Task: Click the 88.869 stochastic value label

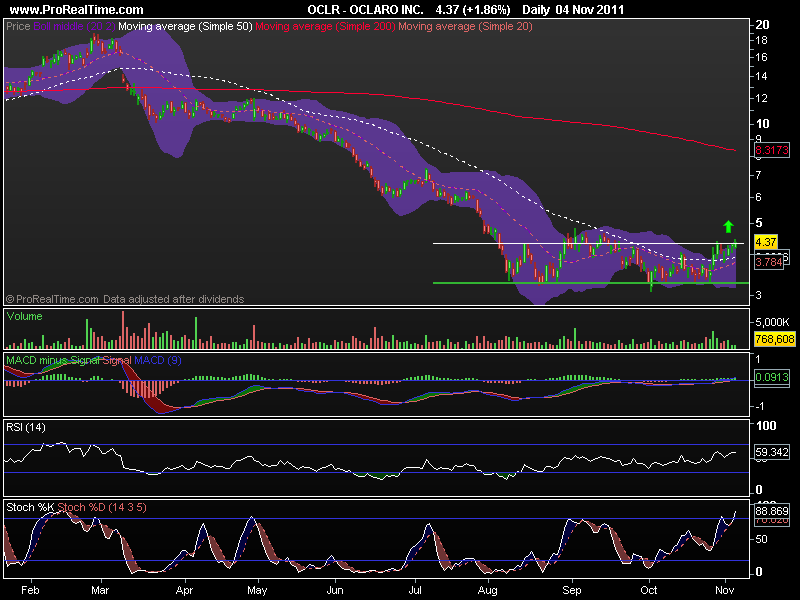Action: click(771, 511)
